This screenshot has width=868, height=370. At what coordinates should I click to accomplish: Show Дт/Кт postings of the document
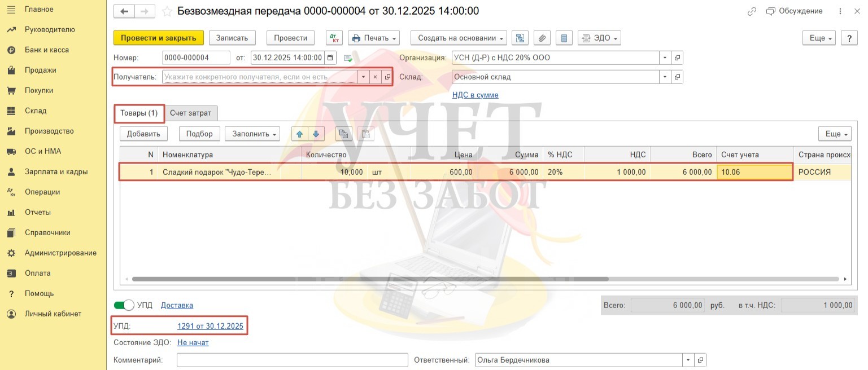[334, 38]
